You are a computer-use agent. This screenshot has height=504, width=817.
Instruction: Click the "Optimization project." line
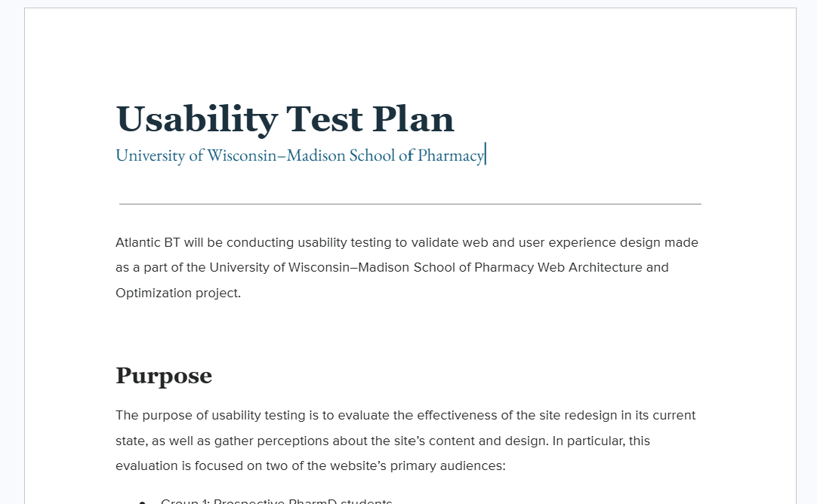pyautogui.click(x=178, y=293)
